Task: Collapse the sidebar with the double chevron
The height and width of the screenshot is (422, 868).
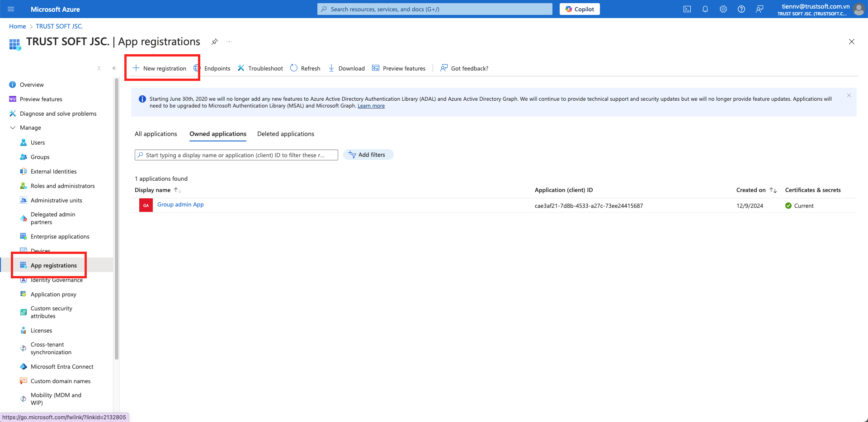Action: tap(114, 68)
